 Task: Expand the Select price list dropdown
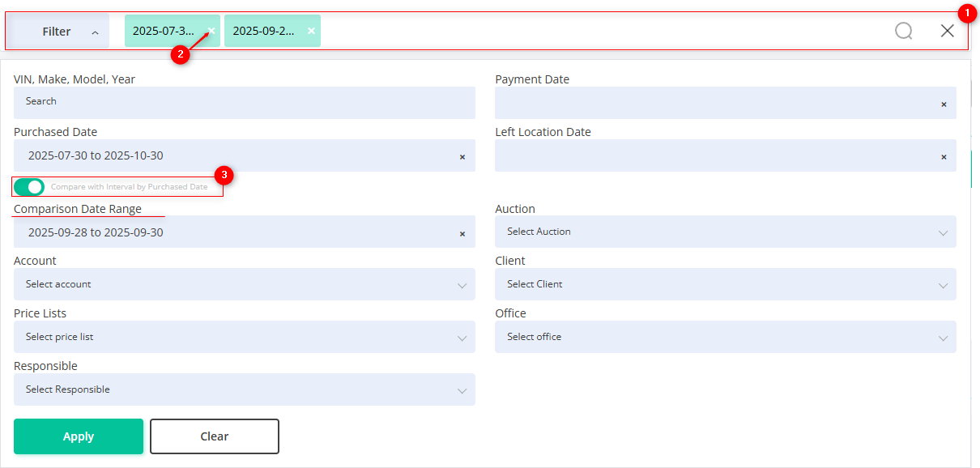[244, 337]
